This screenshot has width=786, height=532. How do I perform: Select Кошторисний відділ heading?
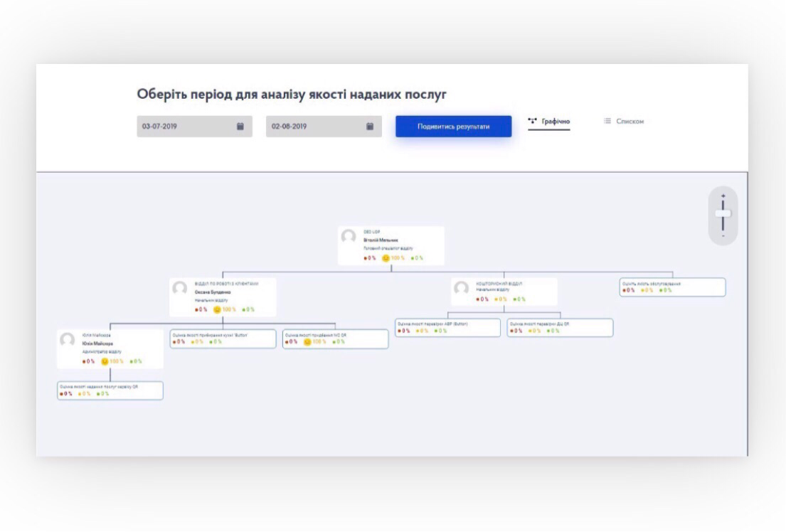point(499,284)
